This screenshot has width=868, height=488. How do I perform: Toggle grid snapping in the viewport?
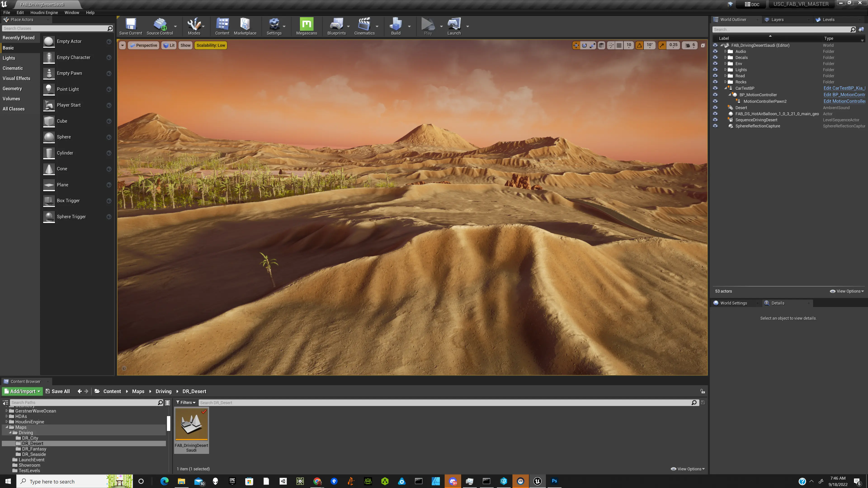point(619,45)
